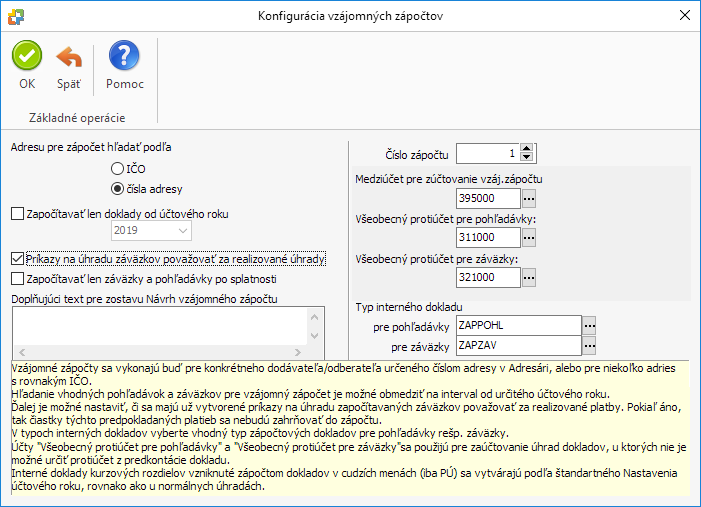
Task: Click the application logo in title bar
Action: click(16, 16)
